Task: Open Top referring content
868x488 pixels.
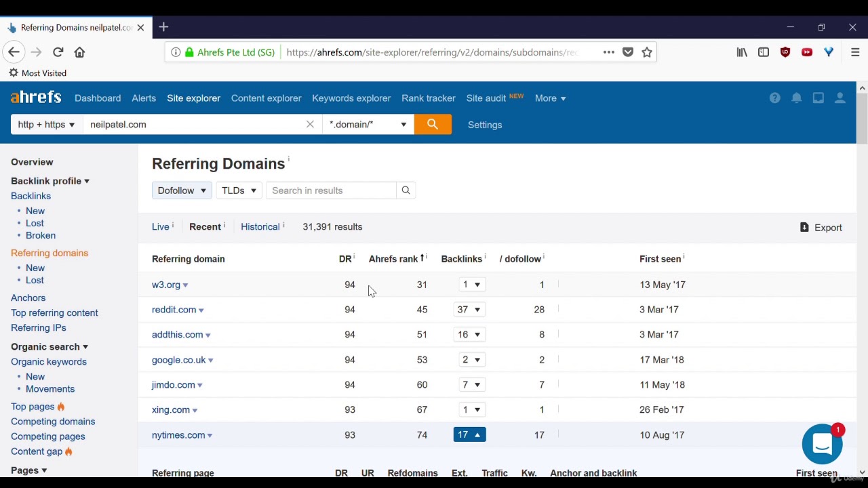Action: pyautogui.click(x=54, y=313)
